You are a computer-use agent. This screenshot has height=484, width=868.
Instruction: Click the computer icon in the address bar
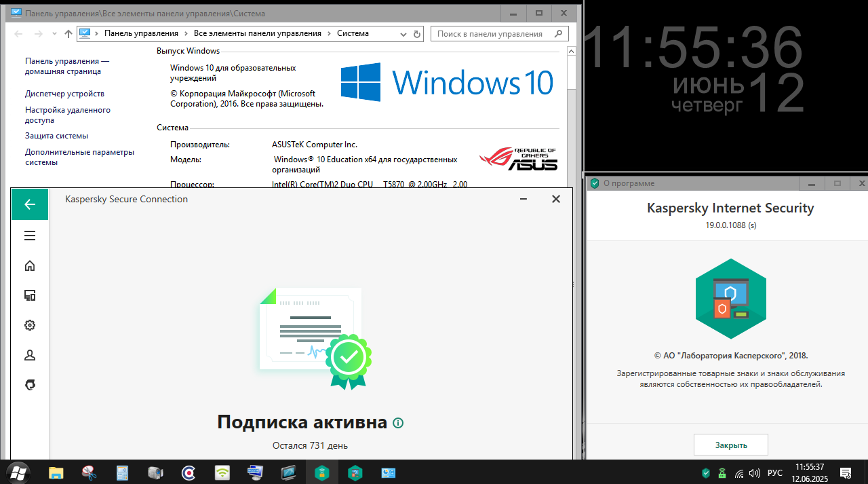pos(85,33)
